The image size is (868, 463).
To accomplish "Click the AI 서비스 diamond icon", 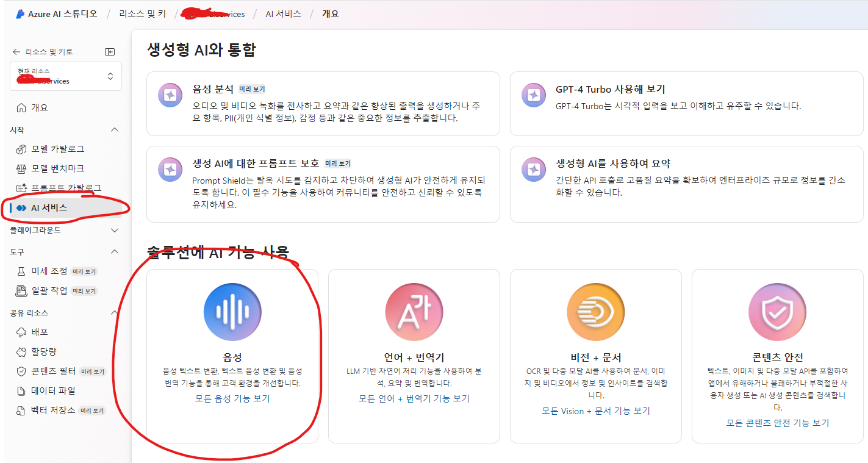I will 21,208.
